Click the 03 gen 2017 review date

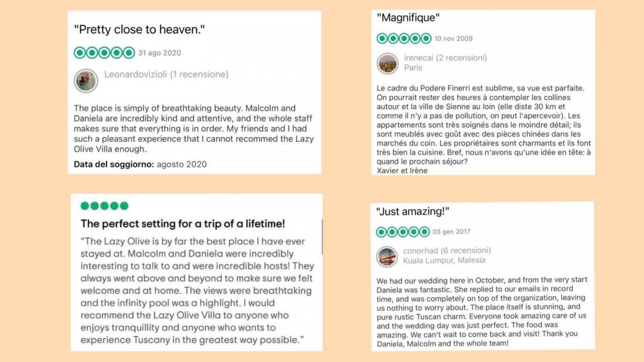[x=451, y=232]
